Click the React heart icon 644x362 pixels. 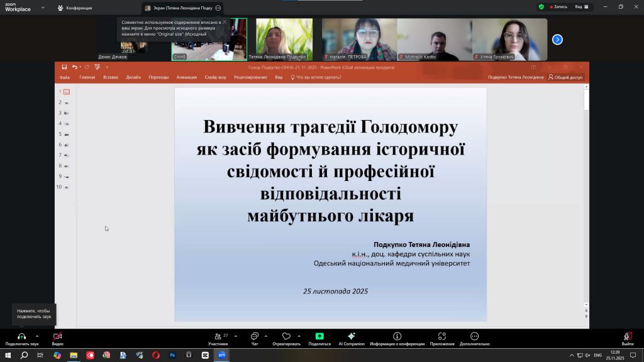click(286, 337)
